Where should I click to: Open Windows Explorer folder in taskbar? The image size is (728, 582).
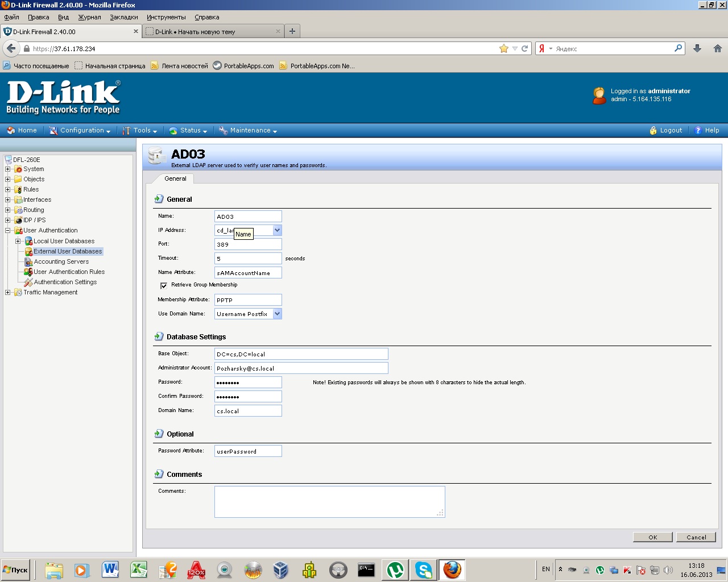tap(54, 569)
